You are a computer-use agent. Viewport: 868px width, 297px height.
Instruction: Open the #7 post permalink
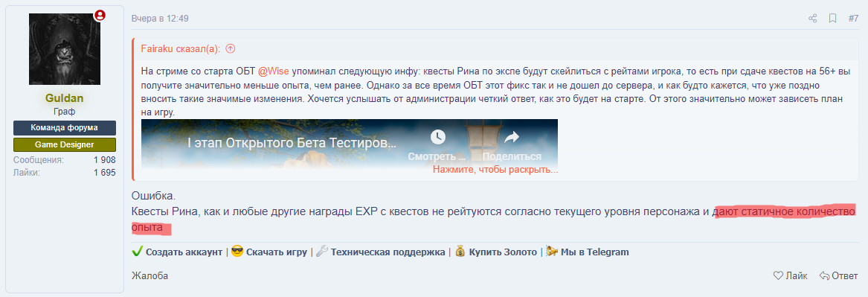854,19
